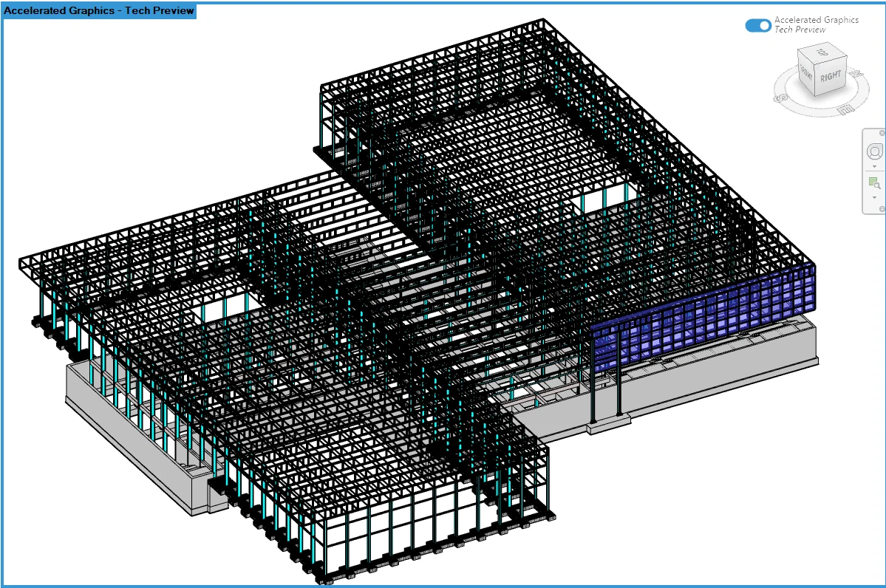Click the N compass marker on ViewCube ring
This screenshot has width=886, height=588.
[856, 73]
